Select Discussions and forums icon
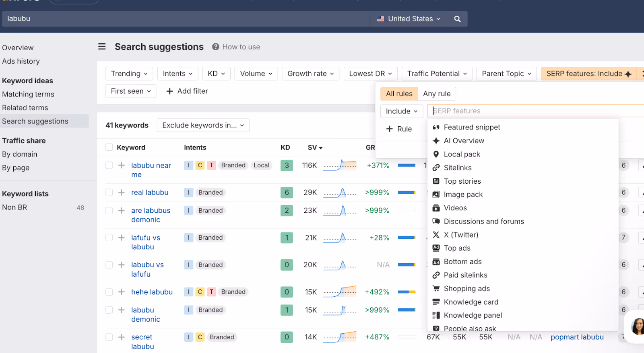Image resolution: width=644 pixels, height=353 pixels. (436, 221)
